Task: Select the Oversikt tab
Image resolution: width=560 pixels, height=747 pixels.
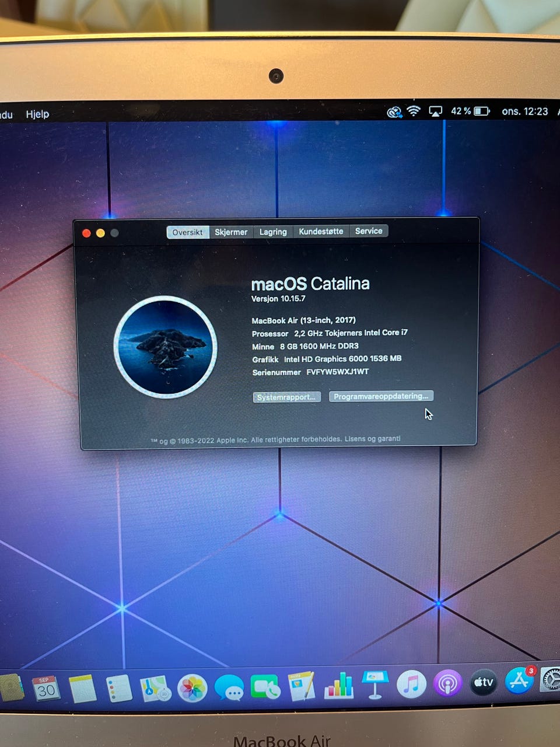Action: [187, 232]
